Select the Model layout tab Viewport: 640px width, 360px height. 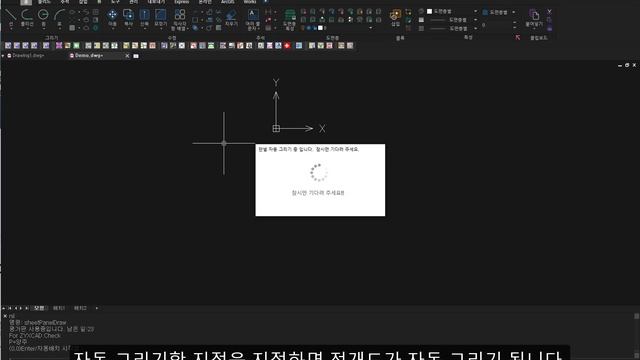[39, 308]
